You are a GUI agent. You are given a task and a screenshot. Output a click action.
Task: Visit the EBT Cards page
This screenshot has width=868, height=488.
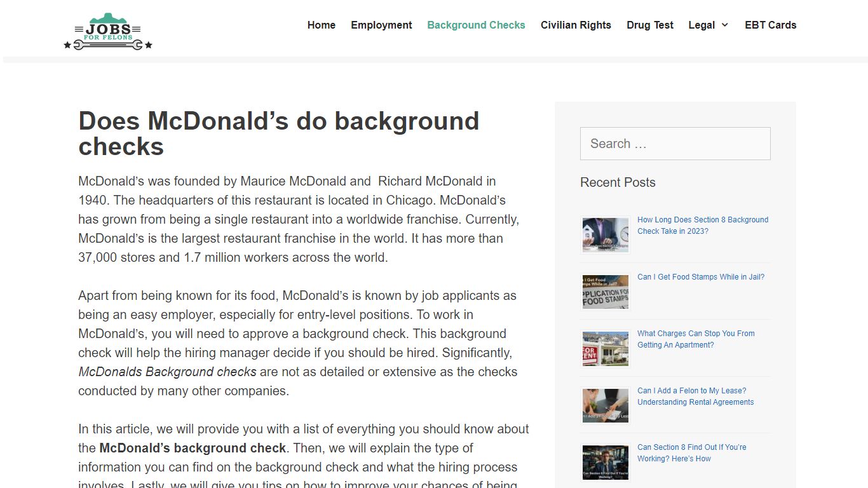[x=770, y=25]
